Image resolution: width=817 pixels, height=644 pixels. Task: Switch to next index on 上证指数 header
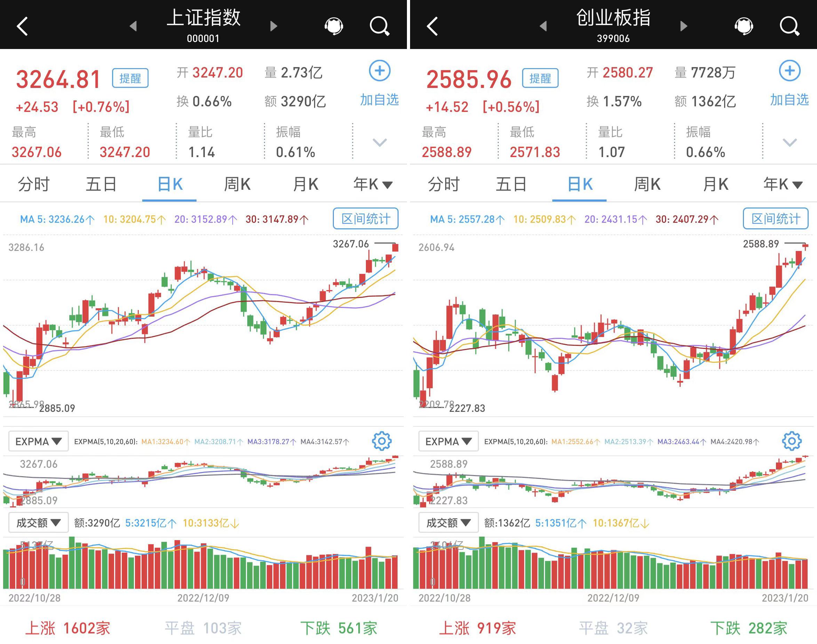(274, 26)
